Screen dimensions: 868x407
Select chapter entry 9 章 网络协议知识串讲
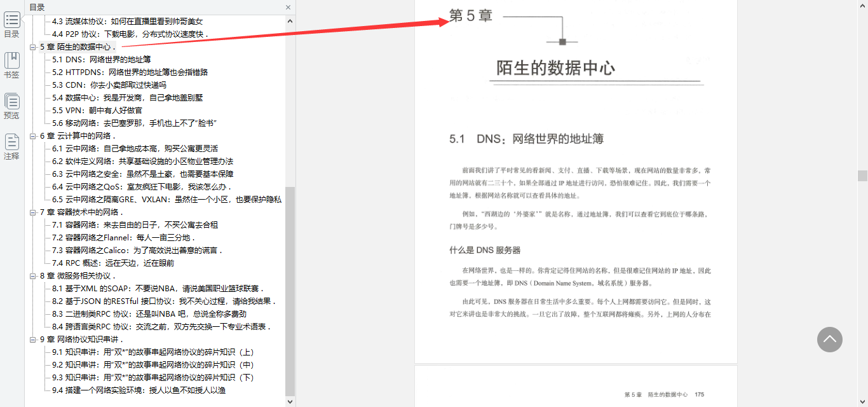[x=82, y=340]
